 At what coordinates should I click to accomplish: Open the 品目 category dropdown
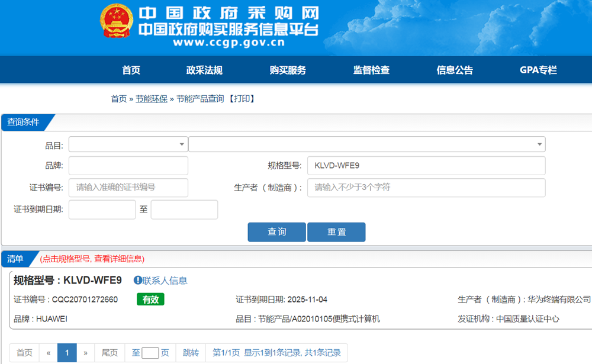pos(128,144)
